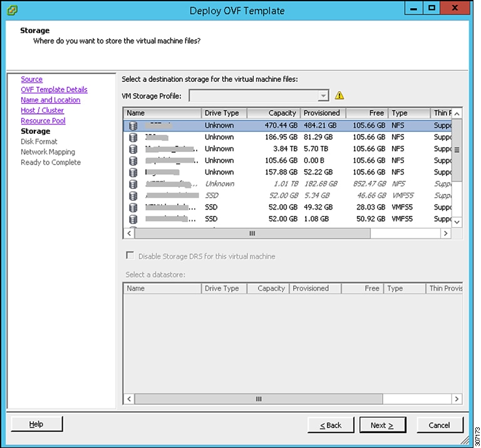Click the Back button
This screenshot has height=448, width=481.
(x=331, y=425)
